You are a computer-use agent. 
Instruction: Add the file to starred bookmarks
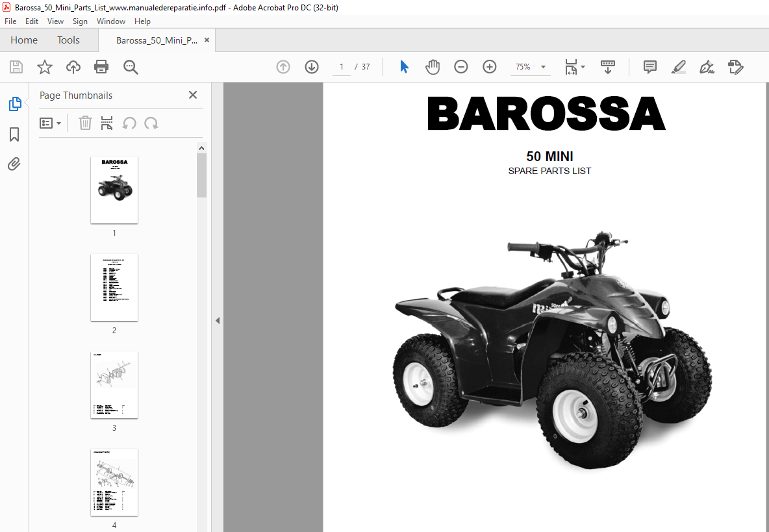tap(45, 67)
